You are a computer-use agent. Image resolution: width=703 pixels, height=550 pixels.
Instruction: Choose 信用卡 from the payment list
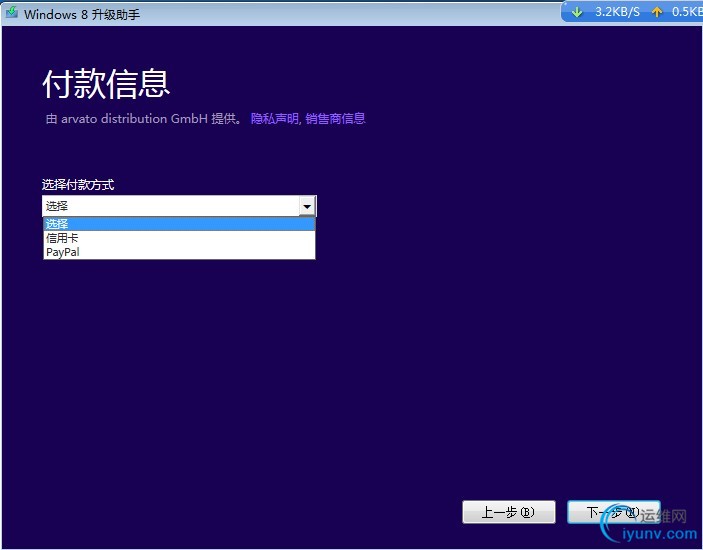pos(179,238)
